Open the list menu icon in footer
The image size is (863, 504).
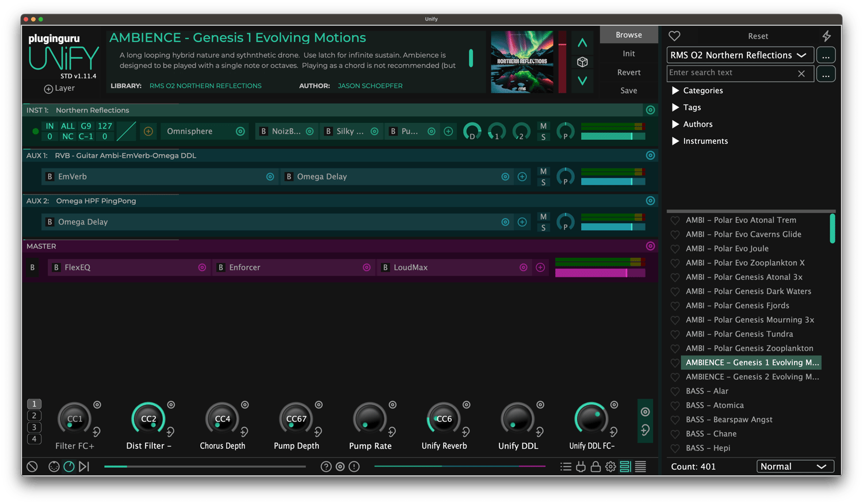[x=566, y=467]
